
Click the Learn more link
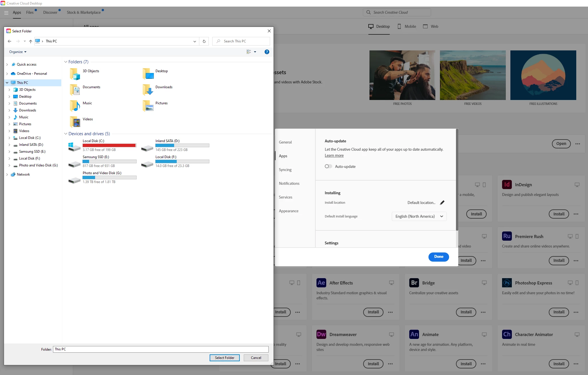[334, 155]
